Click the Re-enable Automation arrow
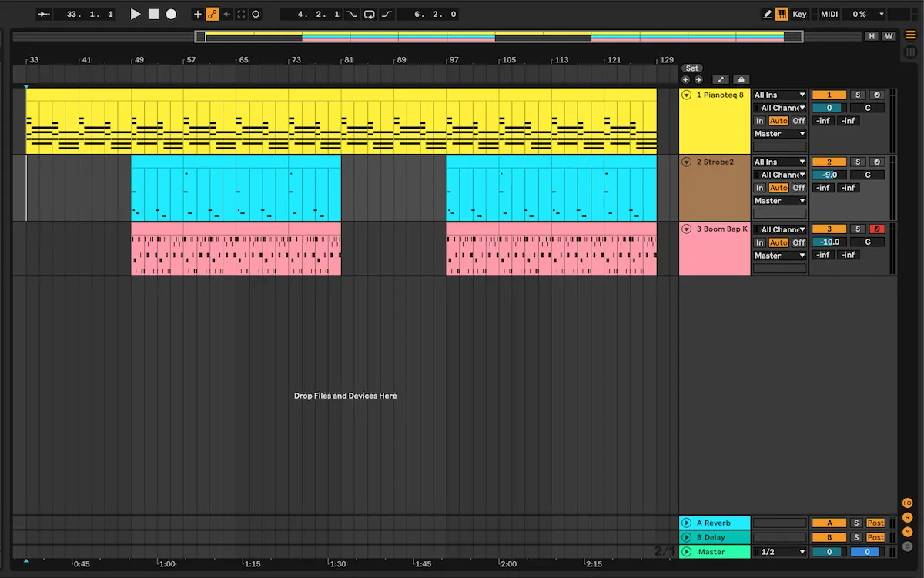This screenshot has width=924, height=578. [226, 14]
